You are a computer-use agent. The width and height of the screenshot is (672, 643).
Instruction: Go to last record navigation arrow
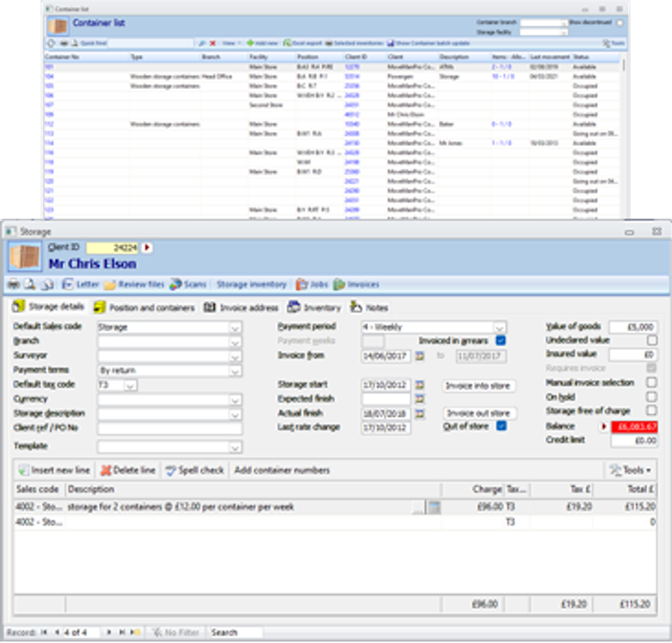[x=122, y=632]
